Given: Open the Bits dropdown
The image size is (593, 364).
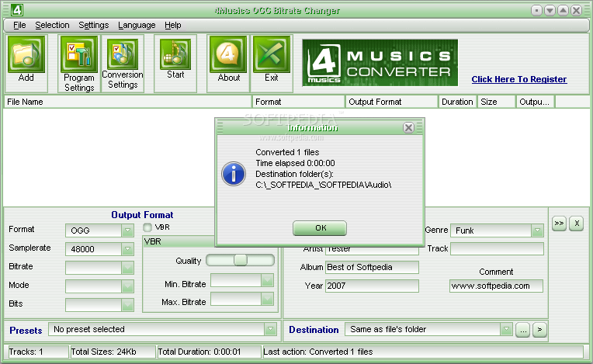Looking at the screenshot, I should pyautogui.click(x=127, y=305).
